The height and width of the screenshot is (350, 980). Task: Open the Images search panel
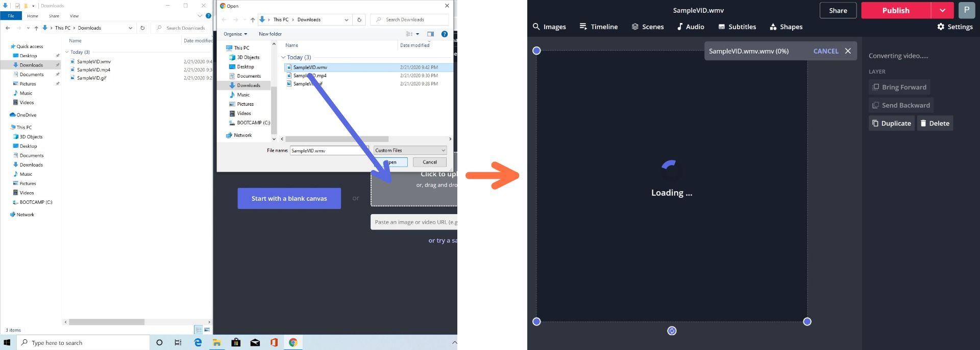(549, 27)
